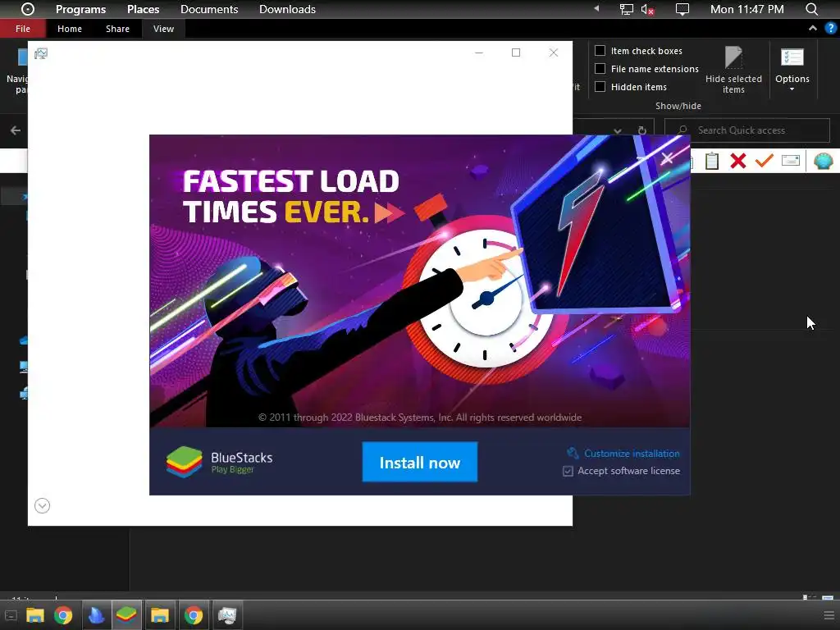This screenshot has width=840, height=630.
Task: Click the white window's title bar icon
Action: click(41, 53)
